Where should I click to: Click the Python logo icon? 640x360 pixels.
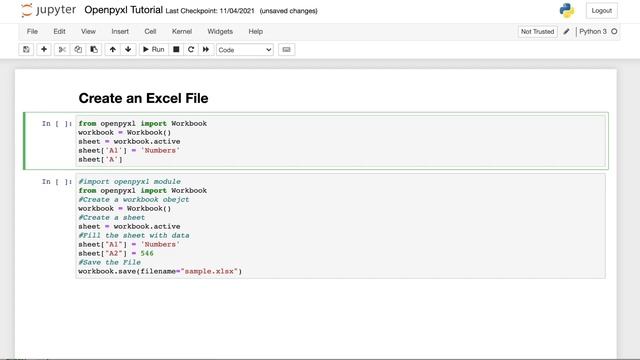point(567,11)
